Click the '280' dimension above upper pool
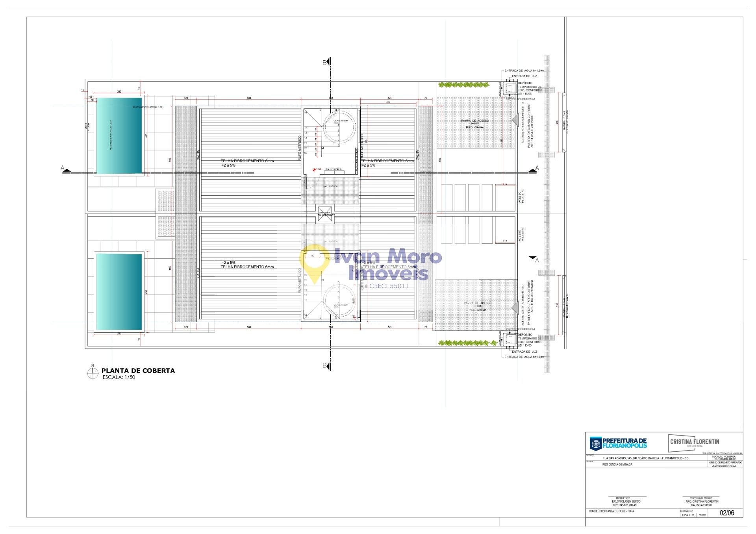This screenshot has height=534, width=756. (x=119, y=92)
